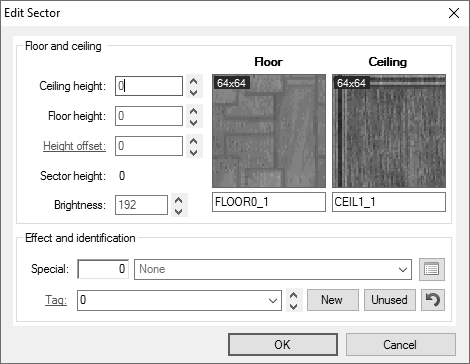The height and width of the screenshot is (364, 470).
Task: Increase ceiling height with up arrow
Action: click(194, 81)
